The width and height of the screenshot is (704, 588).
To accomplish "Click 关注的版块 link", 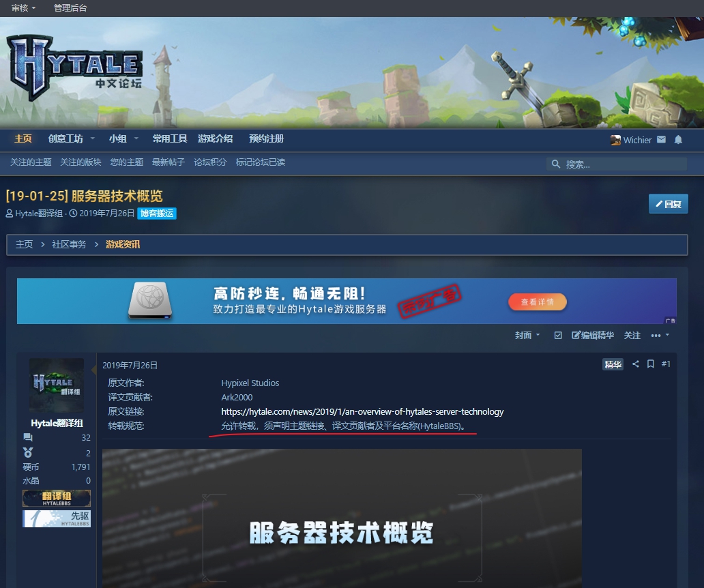I will 80,162.
